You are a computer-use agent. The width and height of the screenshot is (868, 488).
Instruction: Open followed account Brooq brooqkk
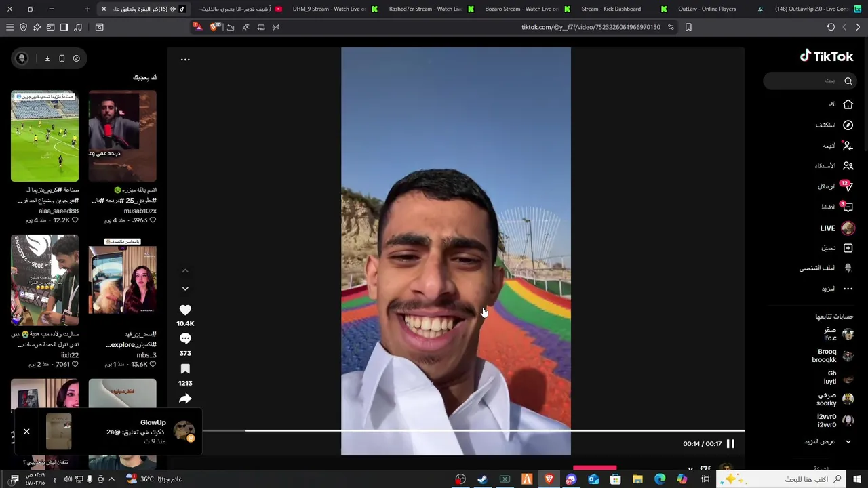[833, 356]
